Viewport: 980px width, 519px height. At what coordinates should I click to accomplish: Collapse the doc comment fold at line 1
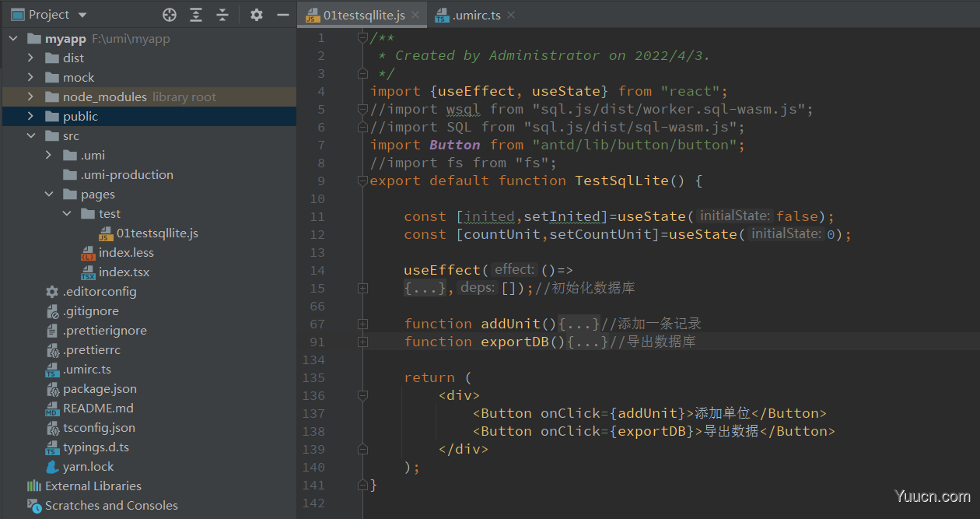click(362, 37)
